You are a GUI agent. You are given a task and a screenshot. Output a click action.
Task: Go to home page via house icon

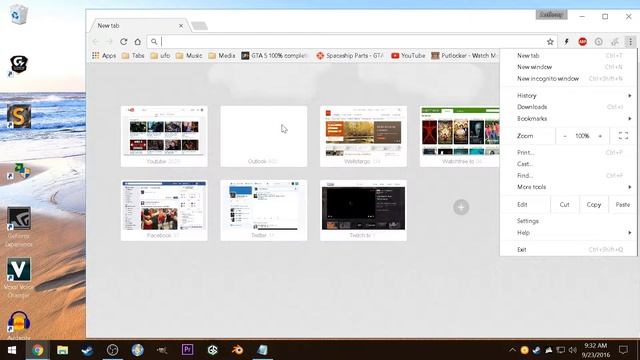click(x=138, y=42)
